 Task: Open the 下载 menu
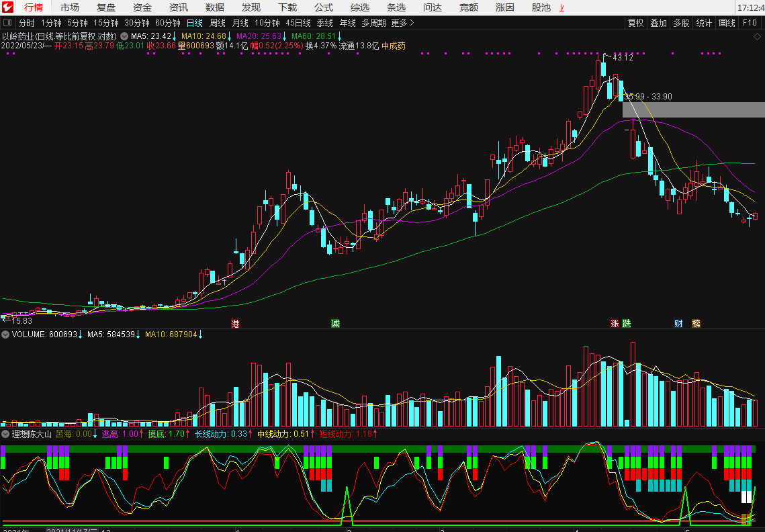[x=287, y=7]
